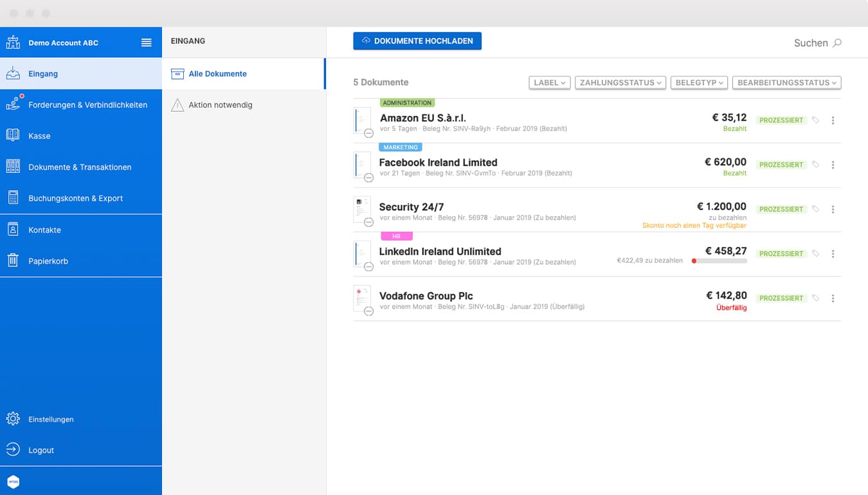The image size is (868, 495).
Task: Click the Einstellungen gear icon
Action: click(13, 419)
